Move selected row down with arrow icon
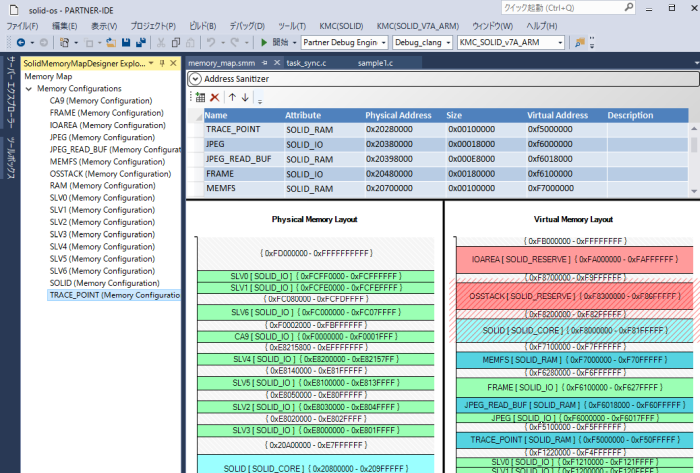The height and width of the screenshot is (473, 700). pyautogui.click(x=245, y=97)
